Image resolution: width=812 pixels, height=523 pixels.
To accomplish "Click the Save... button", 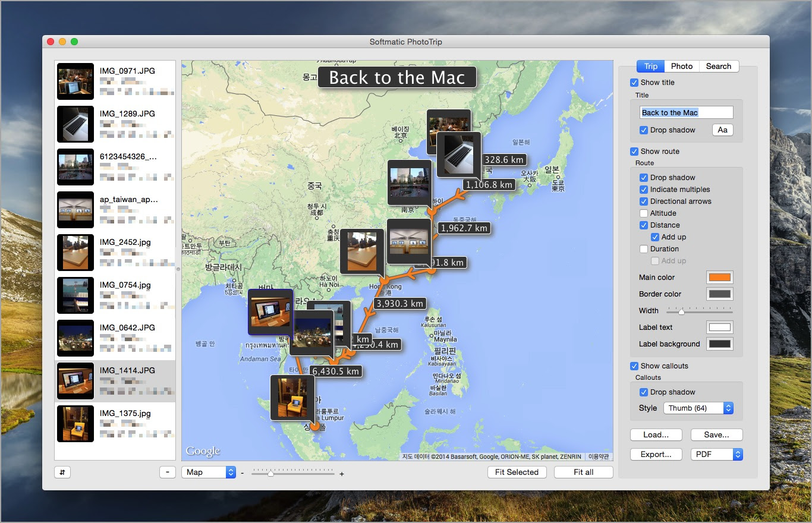I will [716, 435].
